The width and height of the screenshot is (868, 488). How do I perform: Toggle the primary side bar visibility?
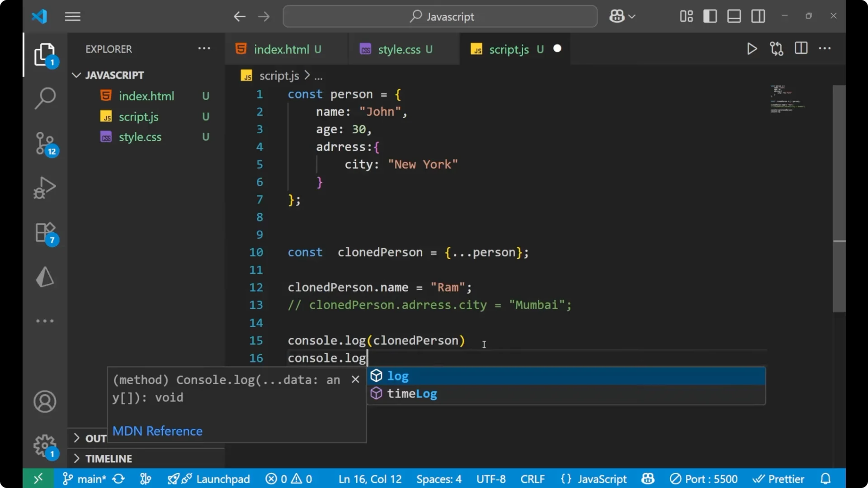coord(710,16)
